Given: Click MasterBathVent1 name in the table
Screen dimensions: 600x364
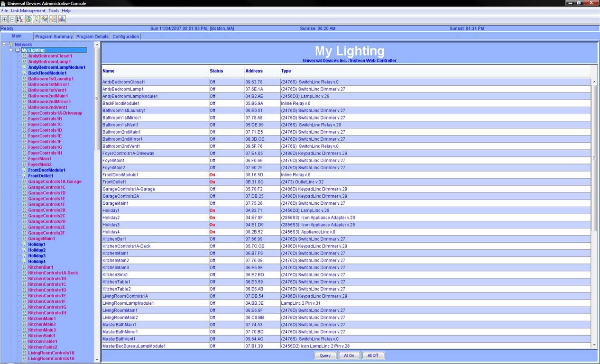Looking at the screenshot, I should coord(119,339).
